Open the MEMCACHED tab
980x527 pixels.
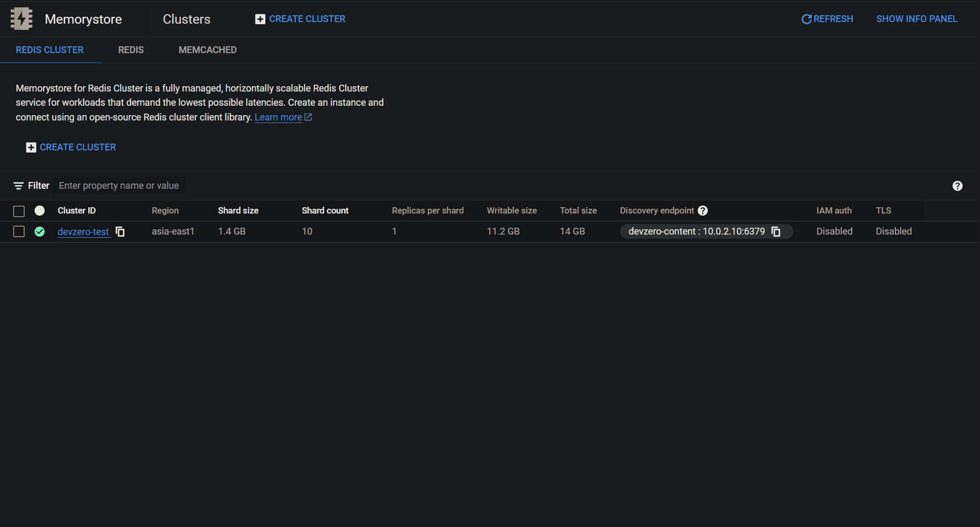point(208,50)
